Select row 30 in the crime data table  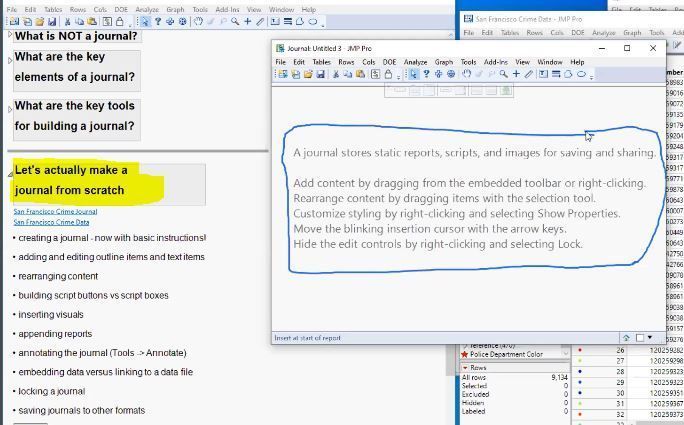click(620, 393)
